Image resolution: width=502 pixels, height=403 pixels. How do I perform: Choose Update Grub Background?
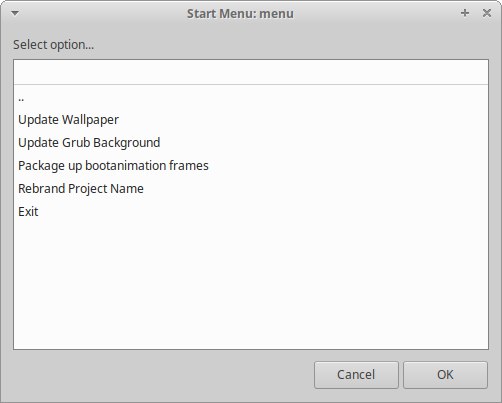coord(251,143)
